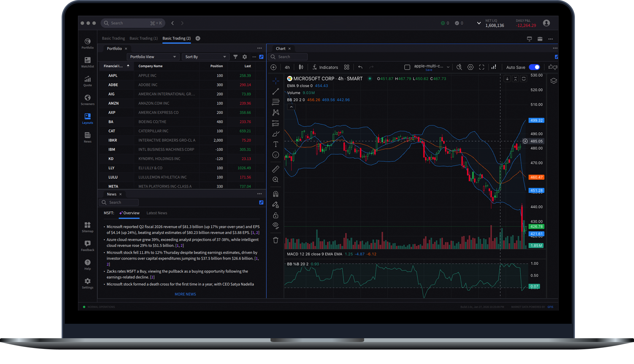The width and height of the screenshot is (634, 364).
Task: Go to the Quote page in the sidebar
Action: click(x=87, y=81)
